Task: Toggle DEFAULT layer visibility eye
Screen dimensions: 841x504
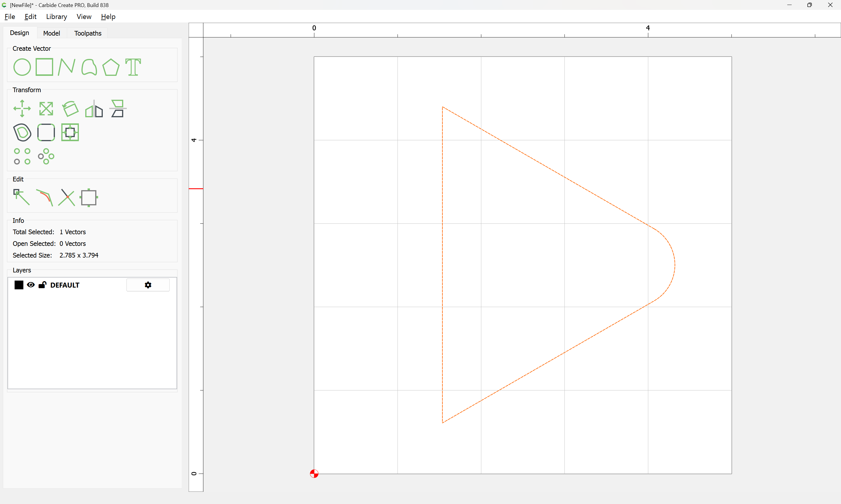Action: click(31, 285)
